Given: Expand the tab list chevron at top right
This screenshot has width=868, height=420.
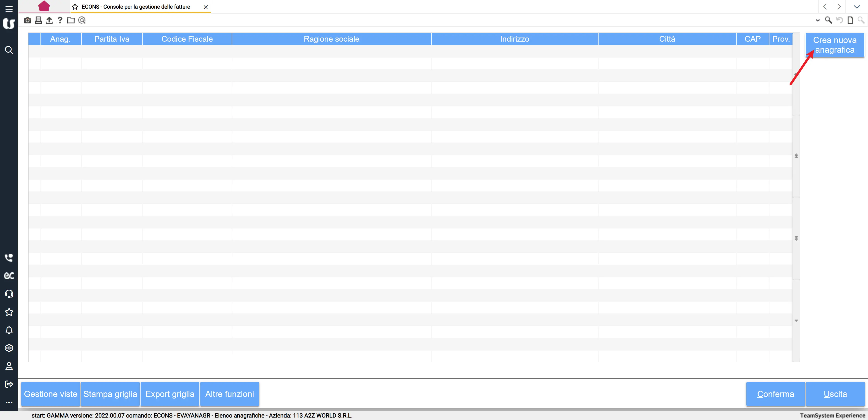Looking at the screenshot, I should (856, 7).
